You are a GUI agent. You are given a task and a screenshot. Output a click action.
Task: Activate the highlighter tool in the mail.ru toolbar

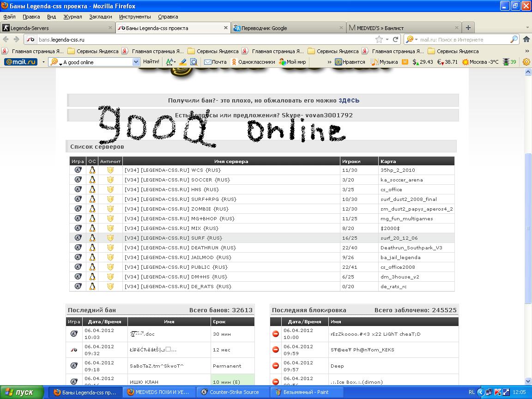coord(183,62)
